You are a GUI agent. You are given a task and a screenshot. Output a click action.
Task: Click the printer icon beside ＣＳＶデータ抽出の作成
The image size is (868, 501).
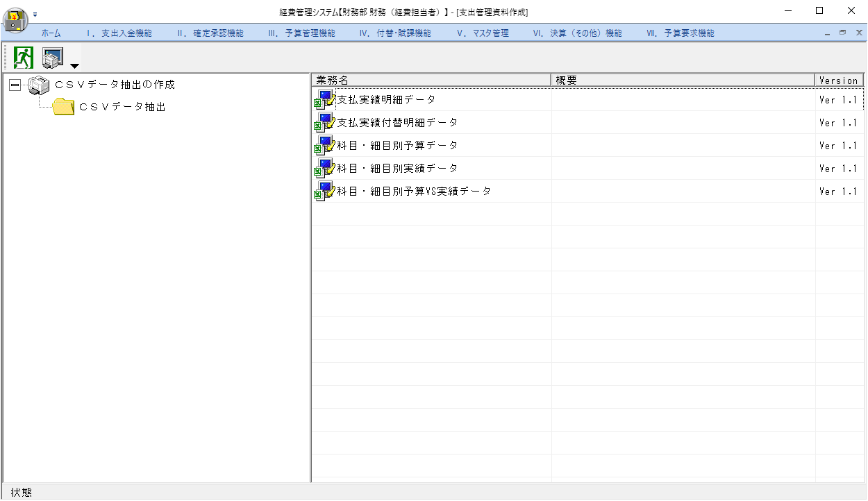39,85
